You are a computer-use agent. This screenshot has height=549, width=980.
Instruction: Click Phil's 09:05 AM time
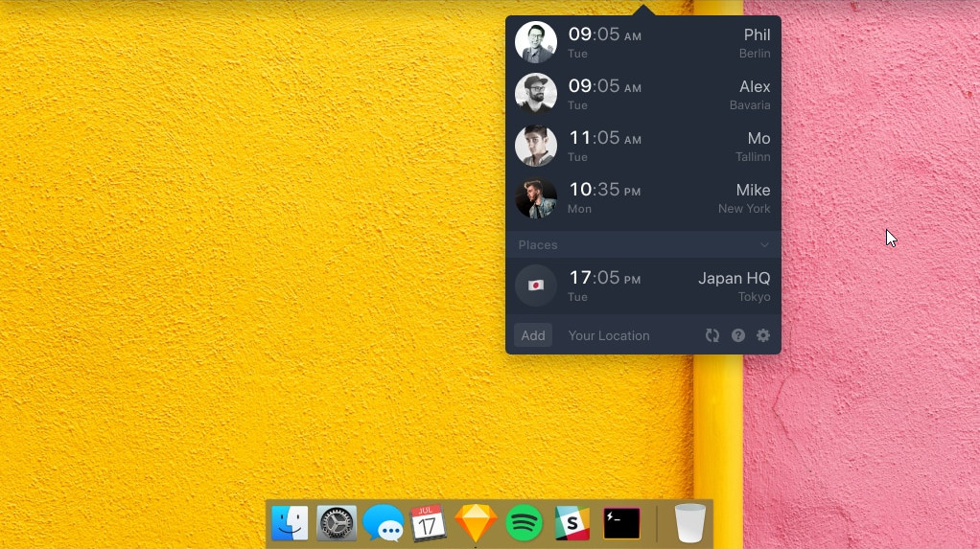604,34
